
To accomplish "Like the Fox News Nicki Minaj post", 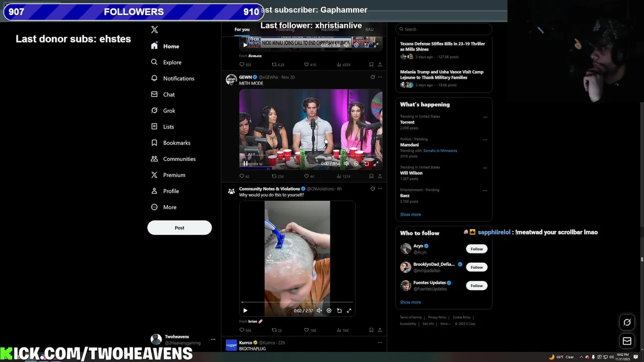I will 310,64.
